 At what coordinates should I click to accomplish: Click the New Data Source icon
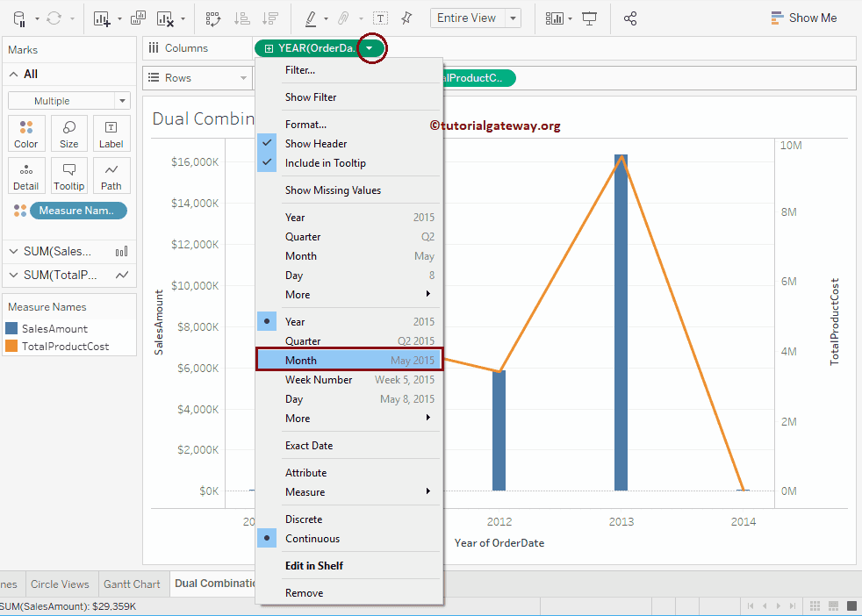(x=19, y=18)
